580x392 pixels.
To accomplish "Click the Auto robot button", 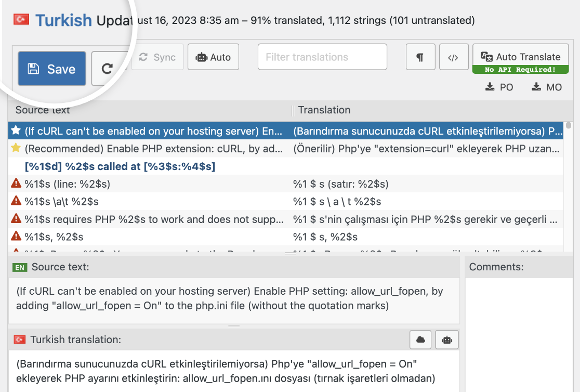I will pos(213,57).
